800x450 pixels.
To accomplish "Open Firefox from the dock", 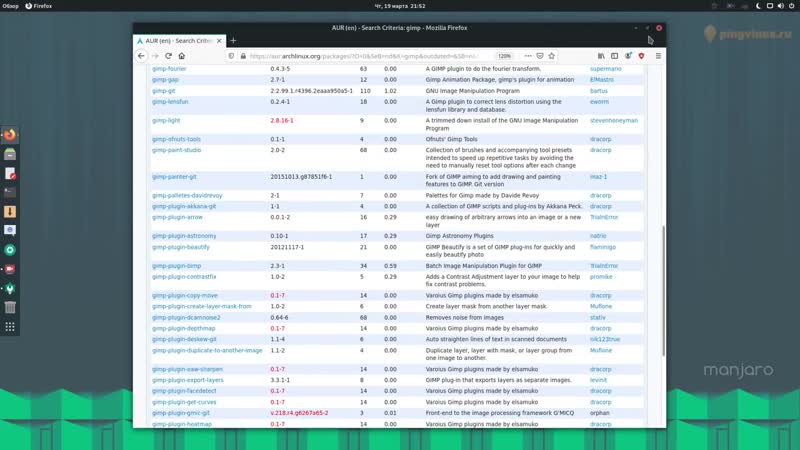I will tap(10, 135).
